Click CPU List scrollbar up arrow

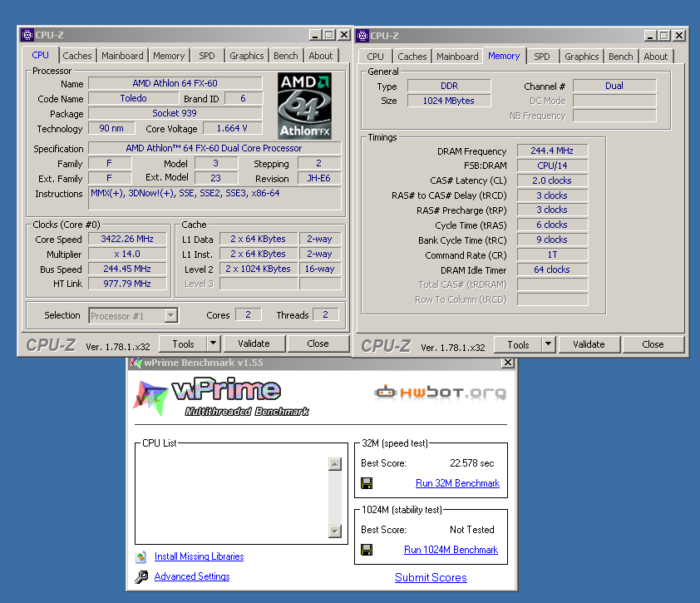coord(335,464)
